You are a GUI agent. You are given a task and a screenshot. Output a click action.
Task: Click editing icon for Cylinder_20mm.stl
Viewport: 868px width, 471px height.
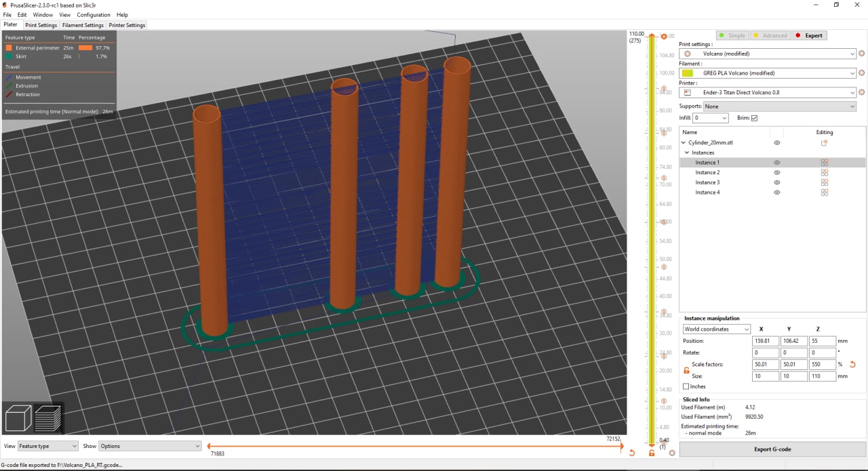coord(825,143)
